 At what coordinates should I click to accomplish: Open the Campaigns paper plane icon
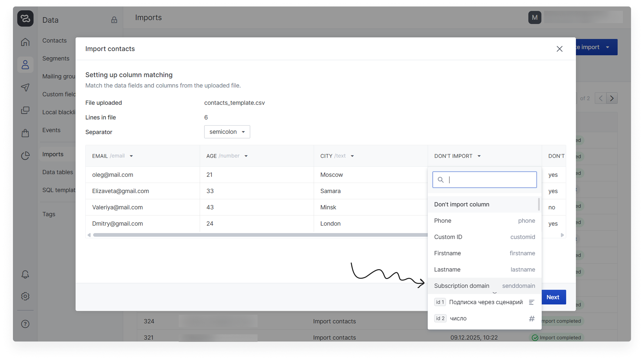(25, 87)
